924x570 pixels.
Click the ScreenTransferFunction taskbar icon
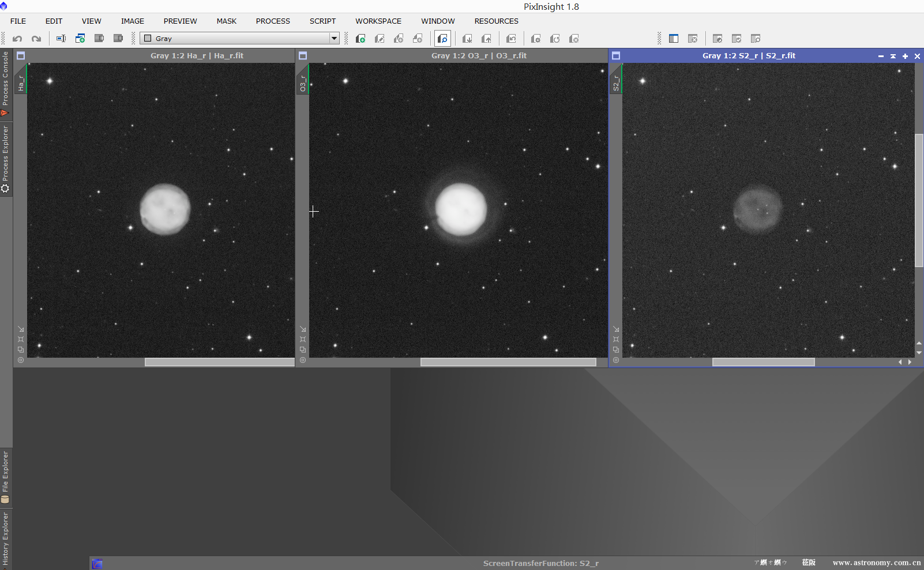click(x=97, y=564)
